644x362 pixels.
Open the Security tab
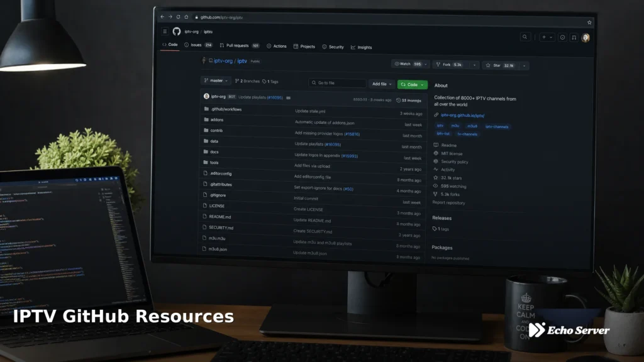[x=333, y=47]
